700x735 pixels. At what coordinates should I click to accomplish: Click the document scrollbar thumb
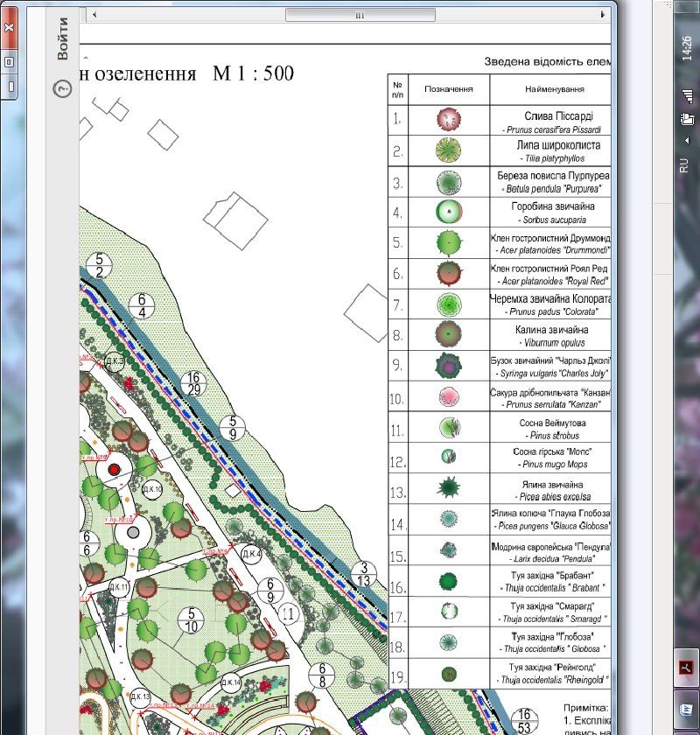[x=360, y=15]
